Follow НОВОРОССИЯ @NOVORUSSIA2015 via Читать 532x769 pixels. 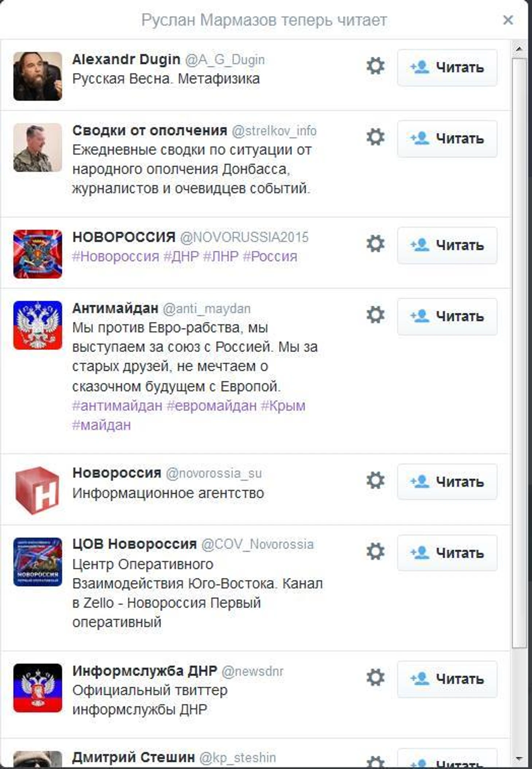(x=447, y=245)
